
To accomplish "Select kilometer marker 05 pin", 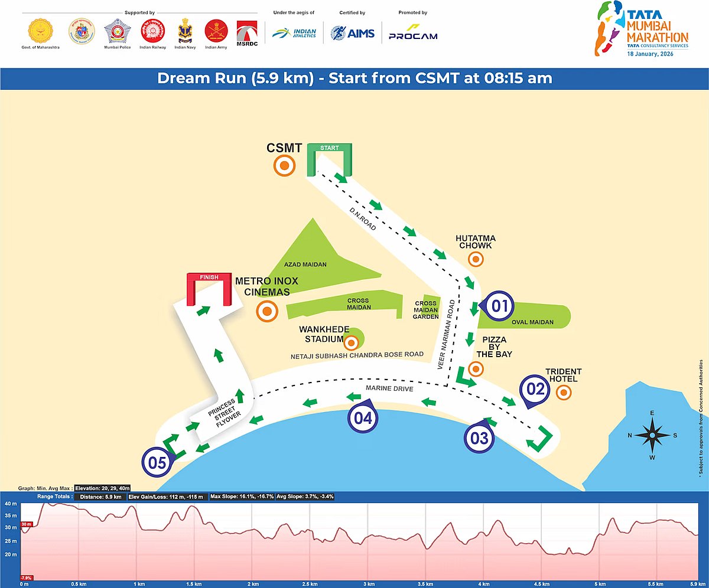I will 157,463.
